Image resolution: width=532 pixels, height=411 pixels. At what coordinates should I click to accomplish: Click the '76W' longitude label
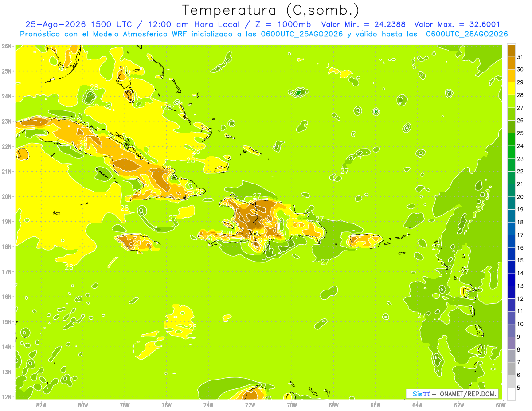tap(167, 405)
